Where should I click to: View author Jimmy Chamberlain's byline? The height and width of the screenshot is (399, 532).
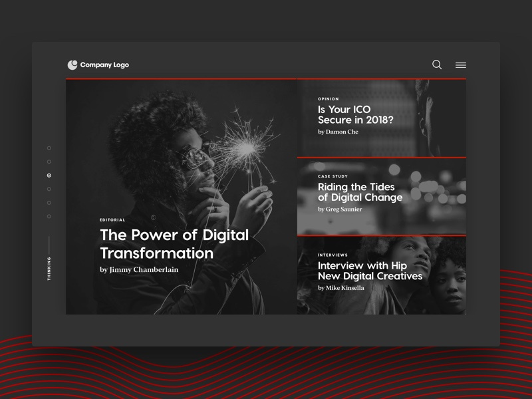tap(139, 270)
